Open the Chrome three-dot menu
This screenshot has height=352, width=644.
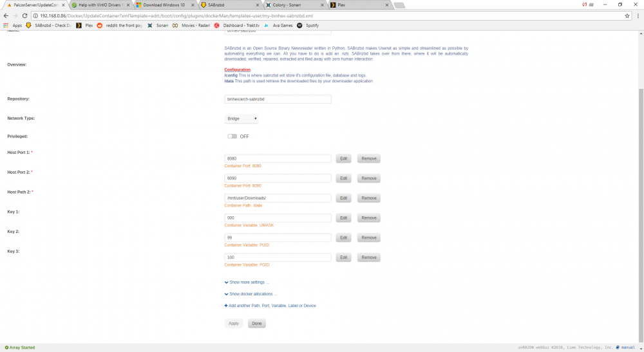click(638, 15)
